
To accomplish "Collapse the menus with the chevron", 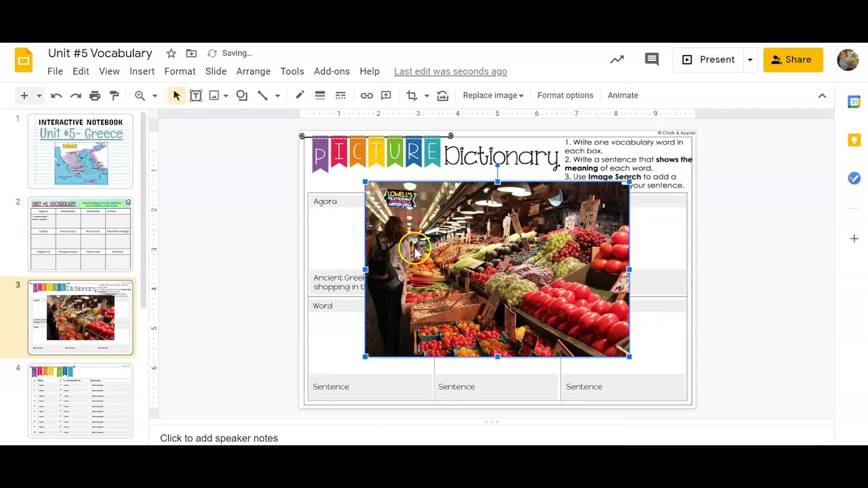I will tap(822, 96).
